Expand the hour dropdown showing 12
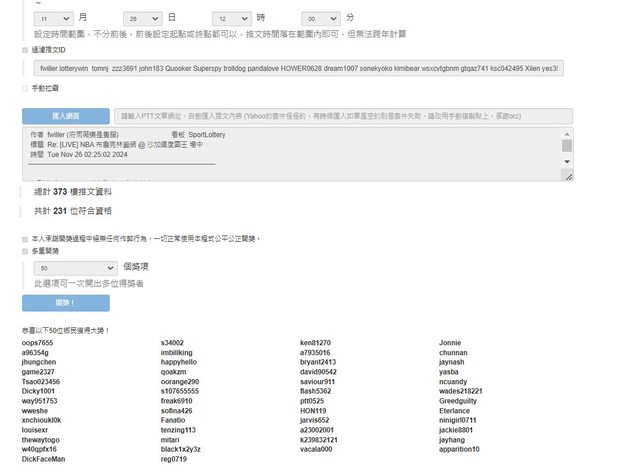Viewport: 640px width, 472px height. click(233, 18)
